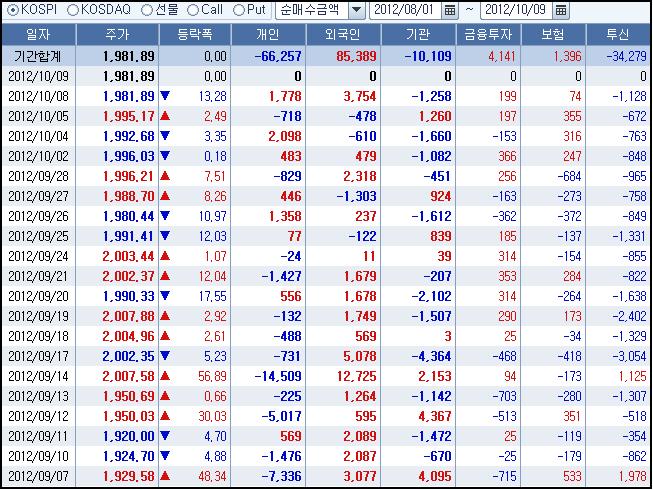
Task: Click the price 1,995.17
Action: point(129,117)
